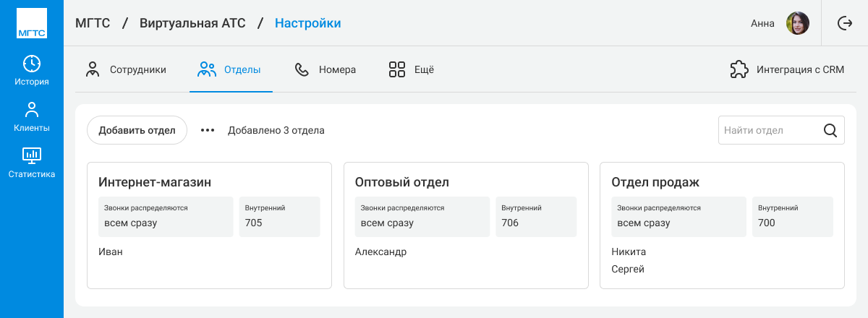Click Виртуальная АТС breadcrumb link
This screenshot has height=318, width=868.
pos(192,23)
